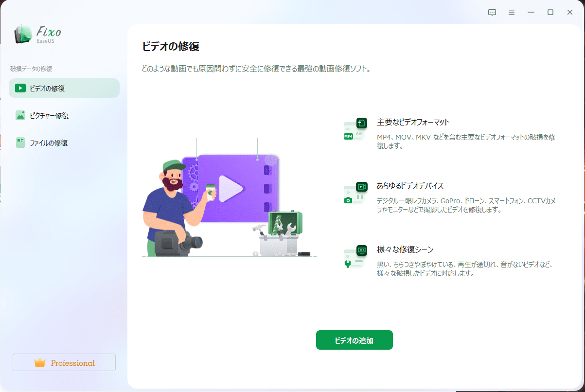Click the document icon beside ファイルの修復
This screenshot has height=392, width=585.
click(x=20, y=143)
